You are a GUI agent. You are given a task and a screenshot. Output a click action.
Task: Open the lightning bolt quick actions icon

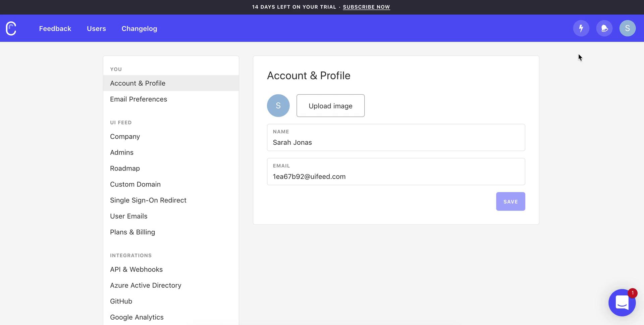tap(581, 28)
